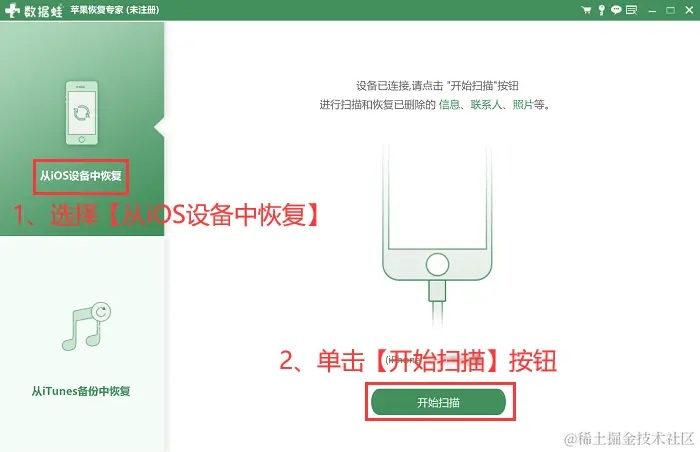Click the 苹果恢复专家 (未注册) title text
This screenshot has width=700, height=452.
(x=115, y=10)
